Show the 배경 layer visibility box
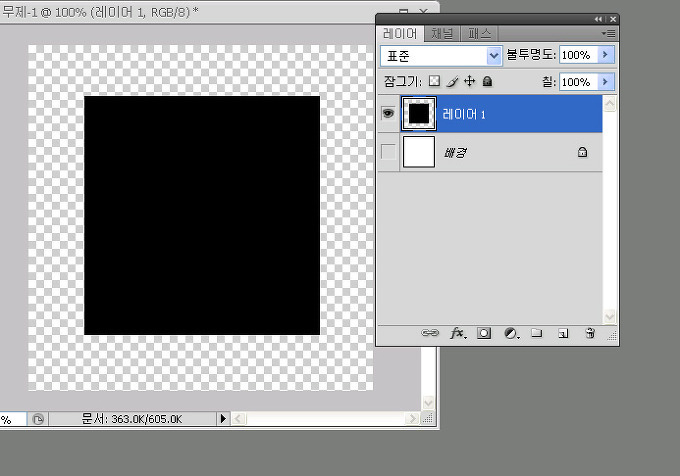 pyautogui.click(x=388, y=152)
